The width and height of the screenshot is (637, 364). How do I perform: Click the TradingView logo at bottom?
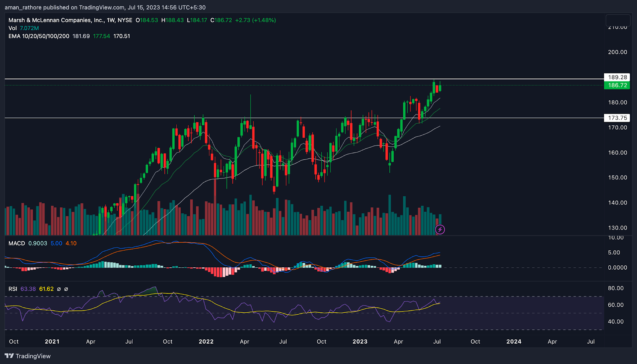28,356
